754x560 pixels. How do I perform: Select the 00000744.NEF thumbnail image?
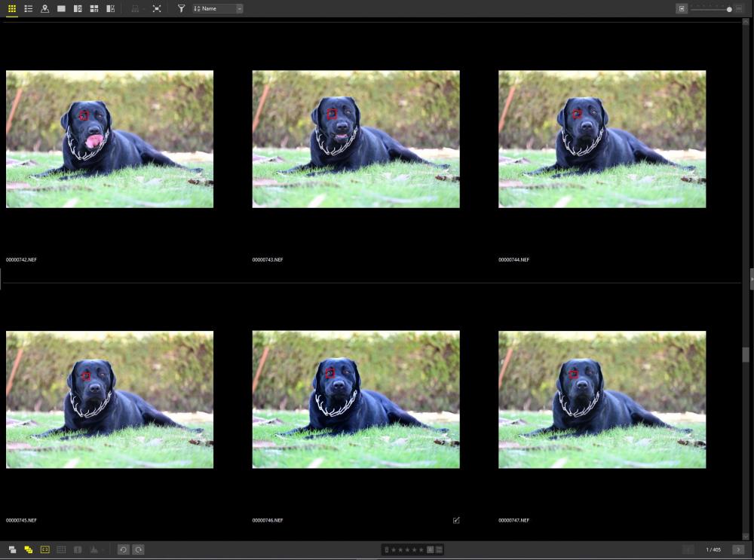(602, 139)
